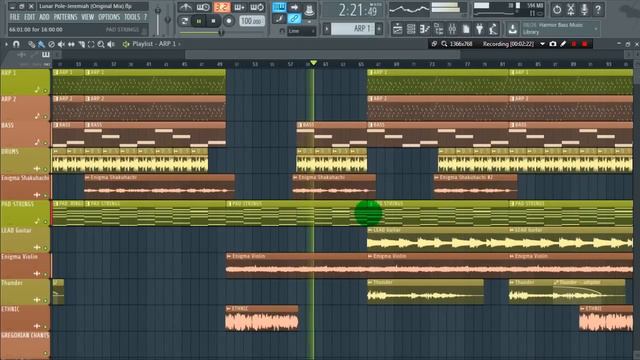
Task: Select the Mute tool in Playlist toolbar
Action: coord(61,44)
